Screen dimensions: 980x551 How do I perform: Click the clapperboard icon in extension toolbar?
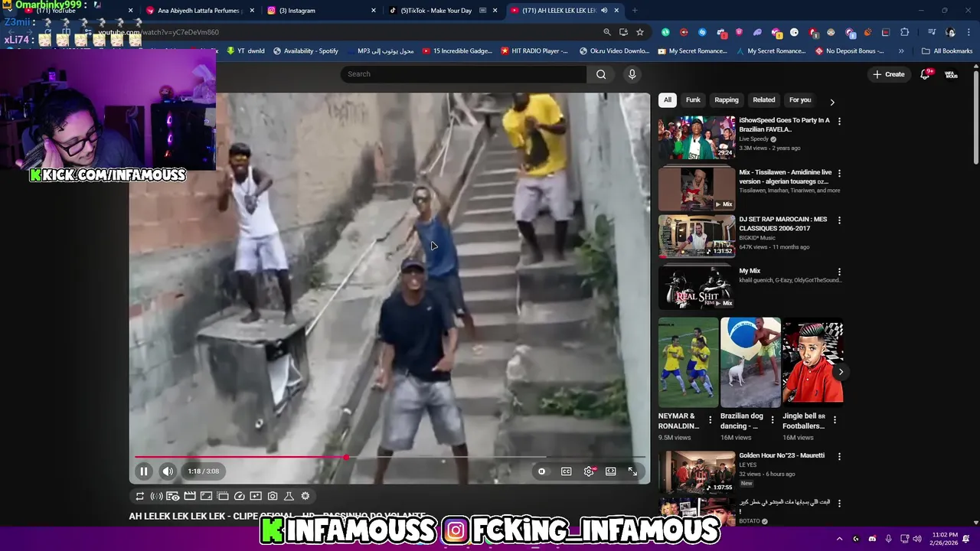[190, 496]
